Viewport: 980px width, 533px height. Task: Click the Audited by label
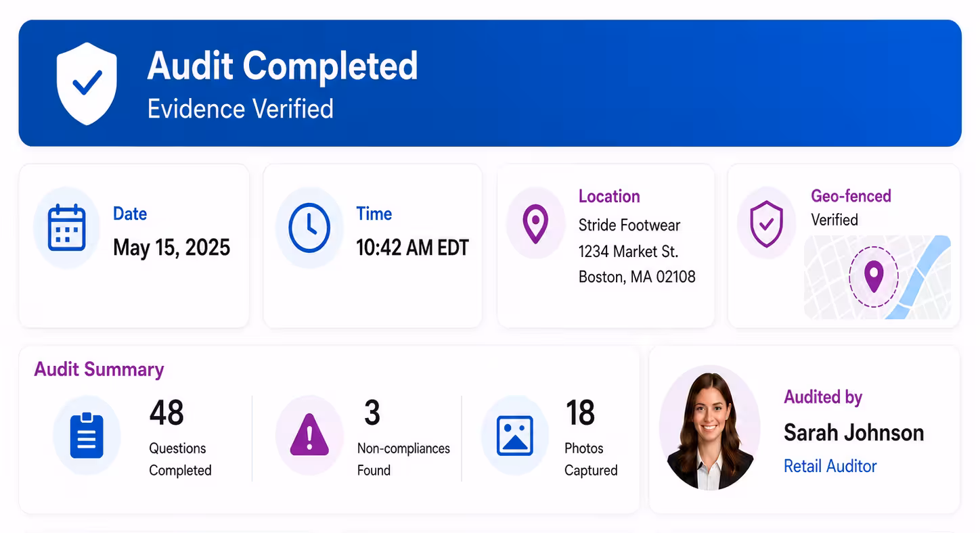tap(823, 397)
